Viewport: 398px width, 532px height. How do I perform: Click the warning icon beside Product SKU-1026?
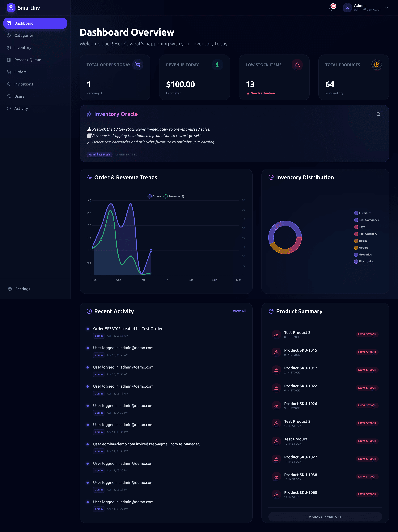tap(276, 406)
